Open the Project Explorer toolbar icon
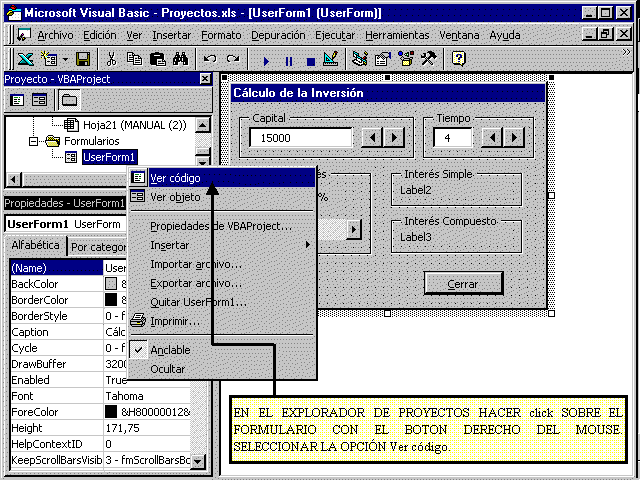Viewport: 640px width, 480px height. [x=360, y=60]
